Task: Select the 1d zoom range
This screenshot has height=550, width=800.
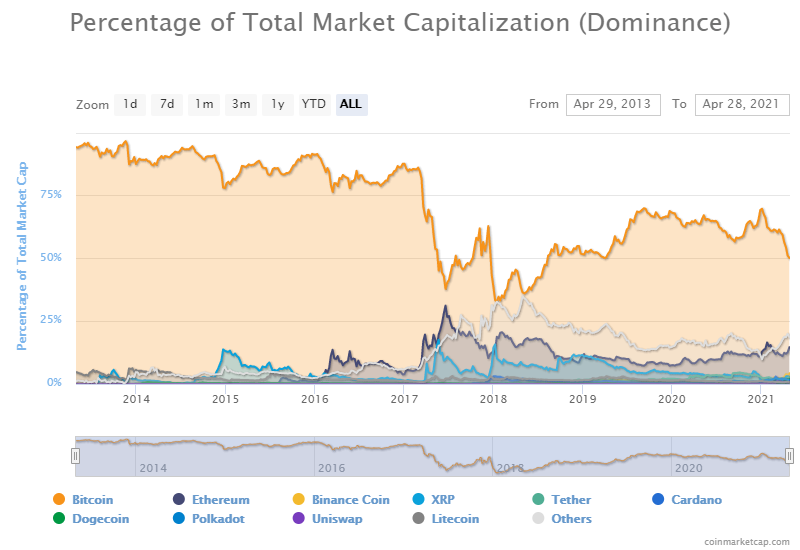Action: 130,105
